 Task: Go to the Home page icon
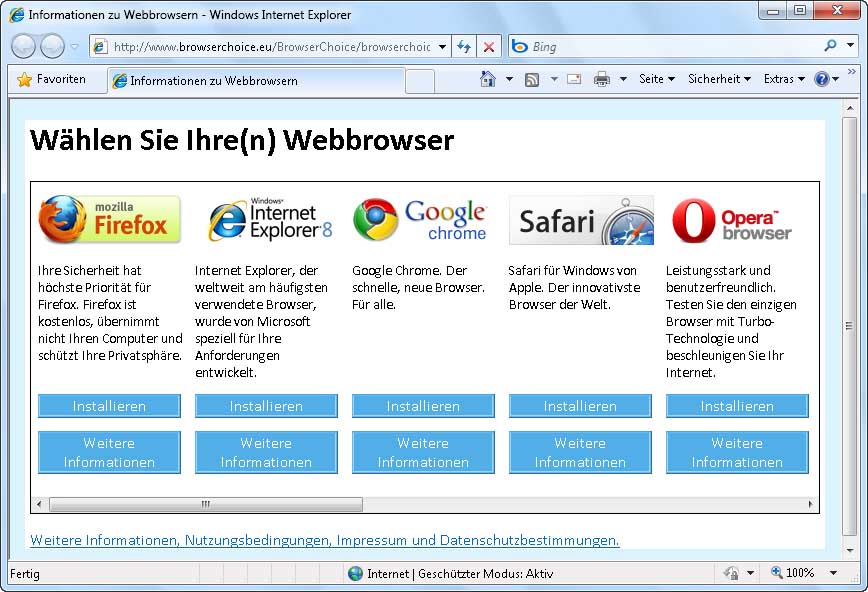click(487, 79)
